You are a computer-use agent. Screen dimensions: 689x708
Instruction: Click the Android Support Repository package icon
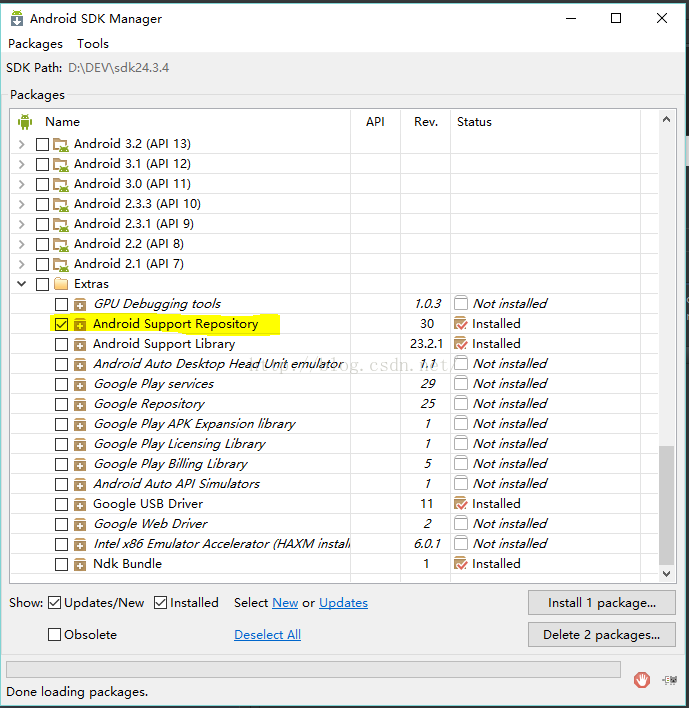(x=80, y=324)
